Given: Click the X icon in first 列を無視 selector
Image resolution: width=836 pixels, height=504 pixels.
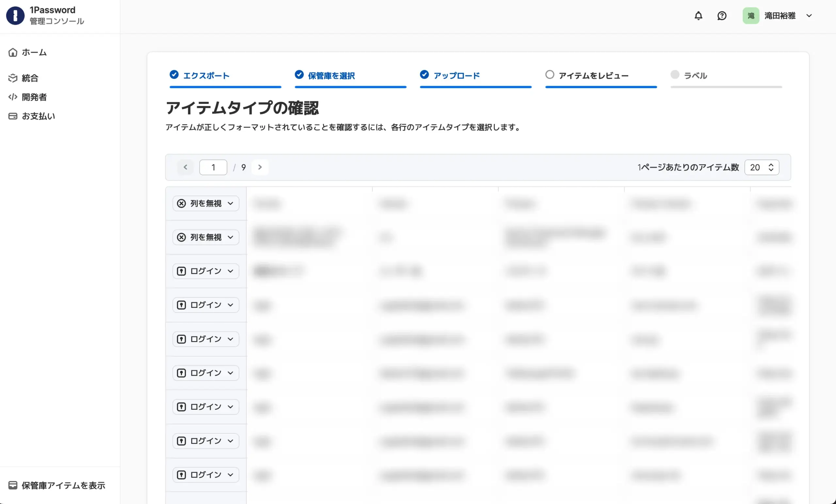Looking at the screenshot, I should [182, 203].
